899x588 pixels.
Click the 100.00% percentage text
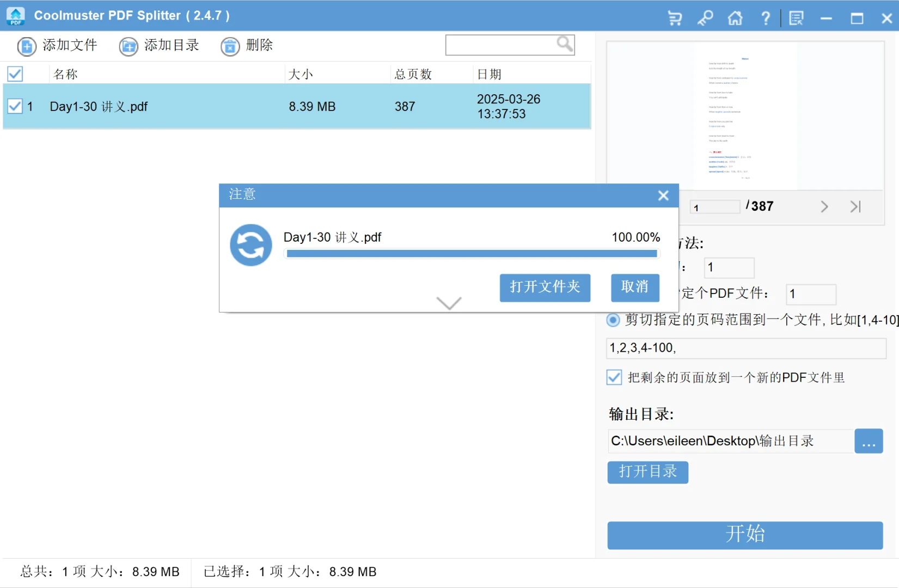pyautogui.click(x=636, y=237)
